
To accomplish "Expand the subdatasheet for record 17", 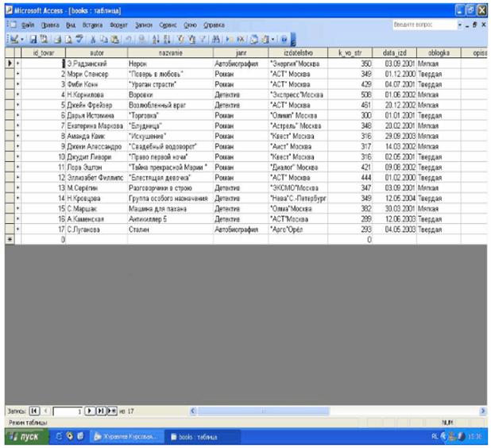I will pos(17,230).
